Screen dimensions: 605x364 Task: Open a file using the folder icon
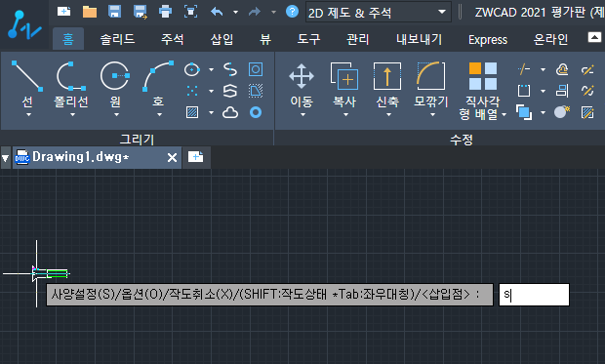point(90,12)
